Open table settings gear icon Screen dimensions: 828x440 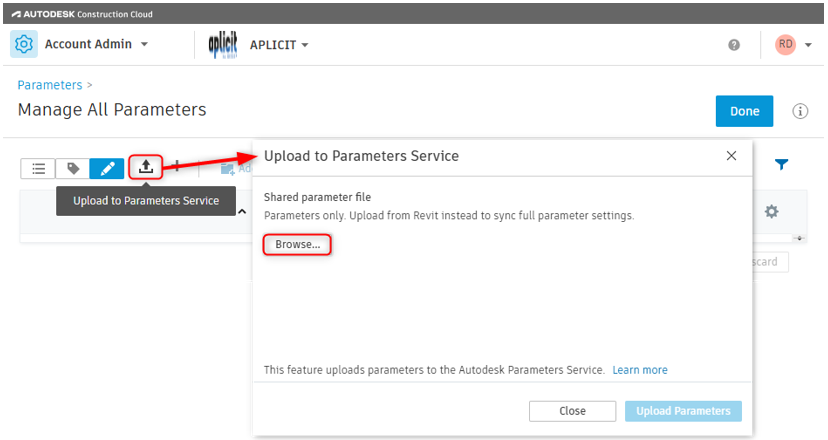pos(771,211)
